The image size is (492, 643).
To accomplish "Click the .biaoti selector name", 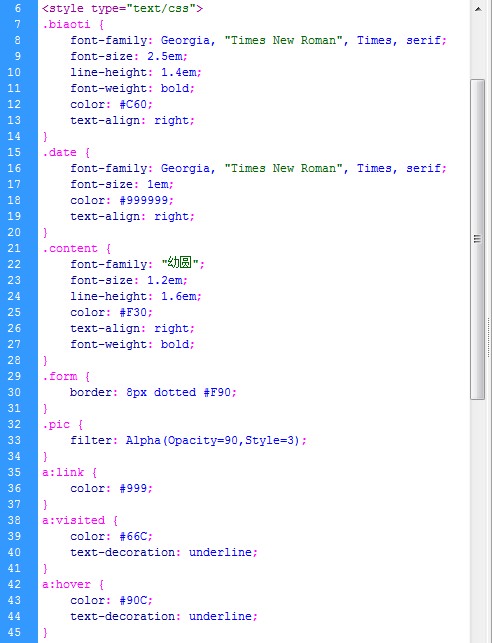I will [66, 24].
